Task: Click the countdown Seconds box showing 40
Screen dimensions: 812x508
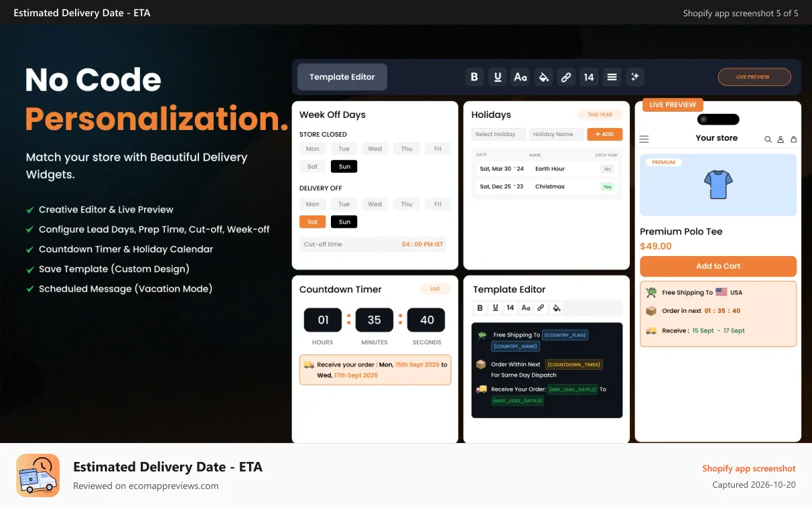Action: point(427,320)
